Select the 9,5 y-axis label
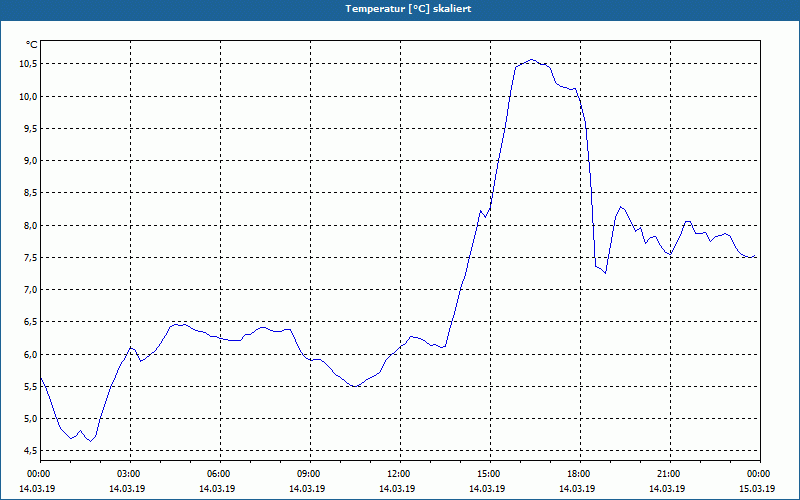 (x=31, y=129)
